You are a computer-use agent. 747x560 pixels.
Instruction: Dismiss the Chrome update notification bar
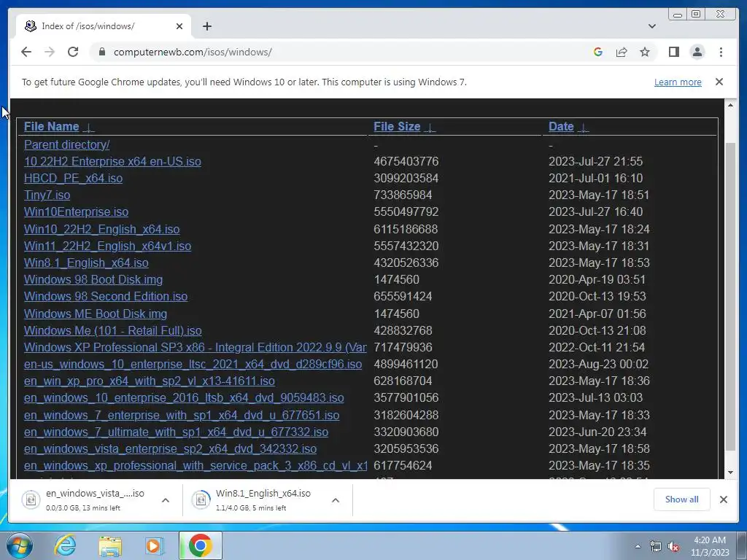pyautogui.click(x=719, y=82)
